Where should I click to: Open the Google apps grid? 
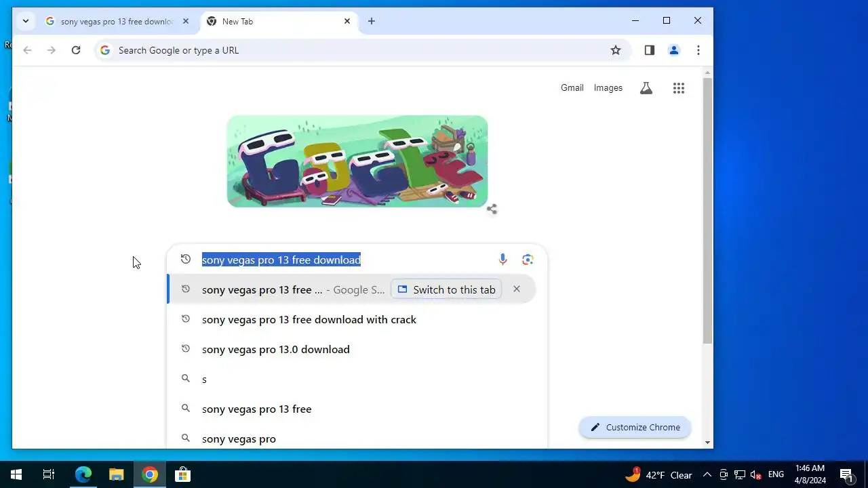(x=679, y=88)
